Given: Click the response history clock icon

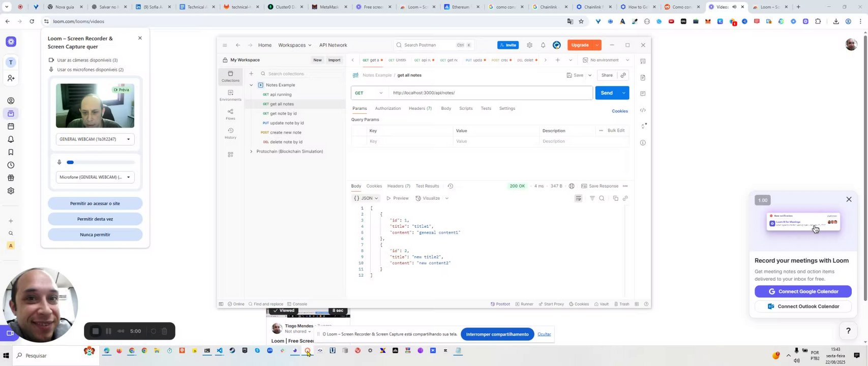Looking at the screenshot, I should pos(451,186).
